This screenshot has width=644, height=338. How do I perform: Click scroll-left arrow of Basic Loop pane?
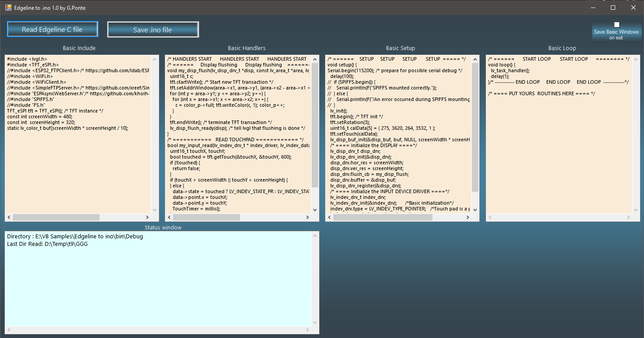[x=490, y=218]
